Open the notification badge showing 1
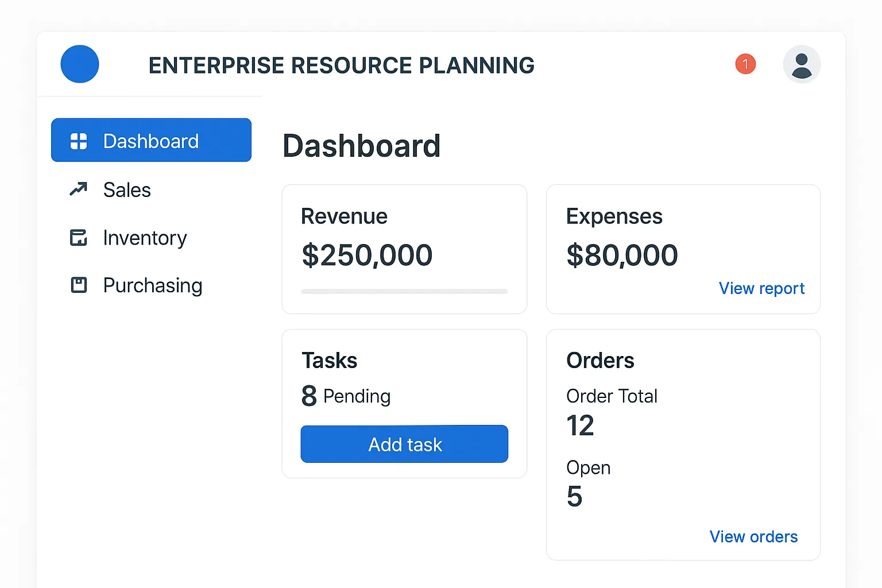The width and height of the screenshot is (882, 588). click(745, 64)
